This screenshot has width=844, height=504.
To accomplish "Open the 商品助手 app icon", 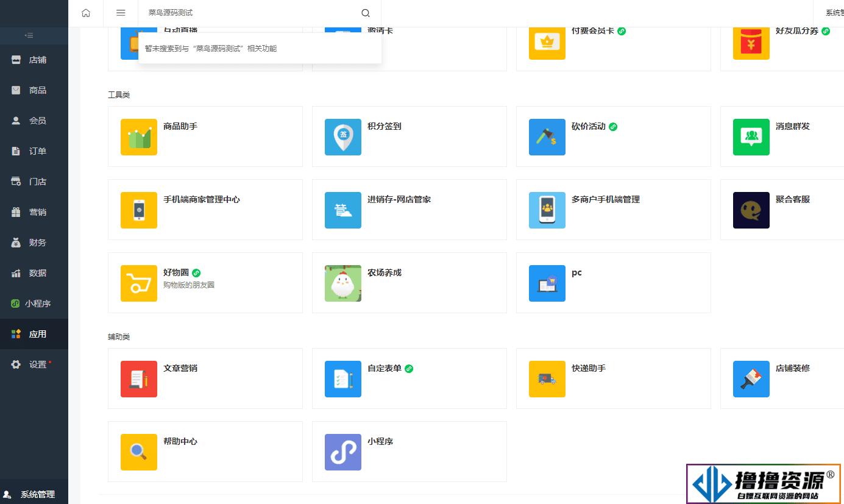I will pyautogui.click(x=139, y=137).
